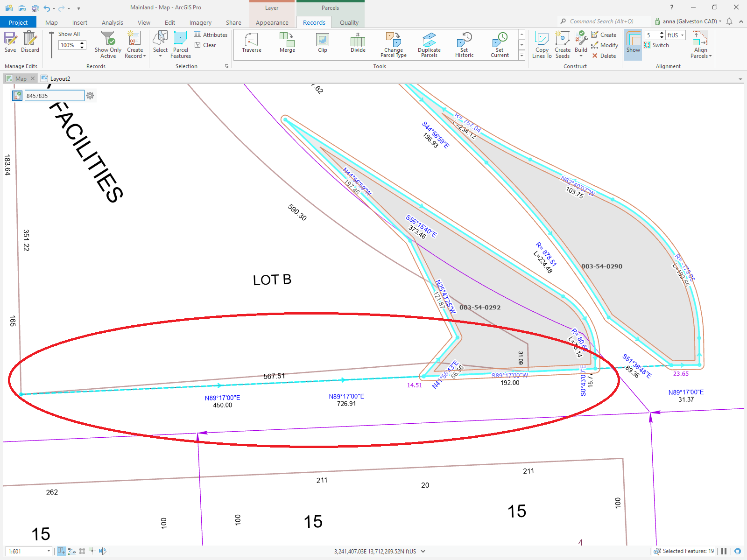Apply Set Current to parcels
Viewport: 747px width, 560px height.
tap(500, 45)
